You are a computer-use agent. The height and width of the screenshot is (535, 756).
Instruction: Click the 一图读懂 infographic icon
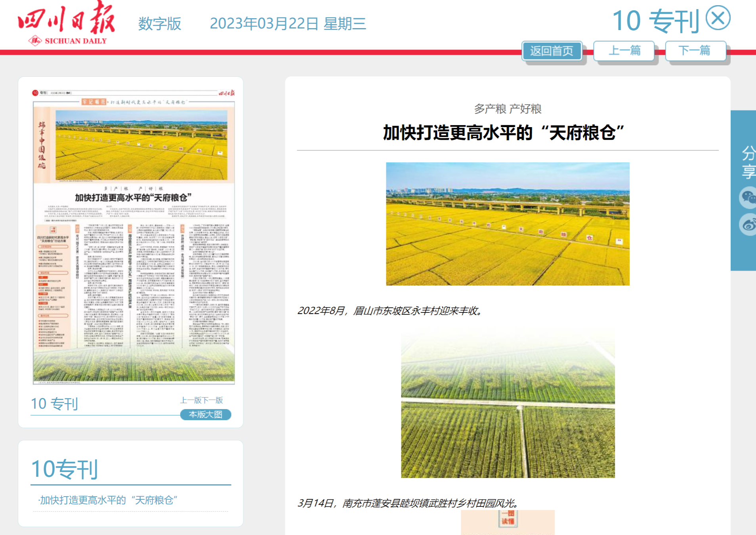click(508, 519)
